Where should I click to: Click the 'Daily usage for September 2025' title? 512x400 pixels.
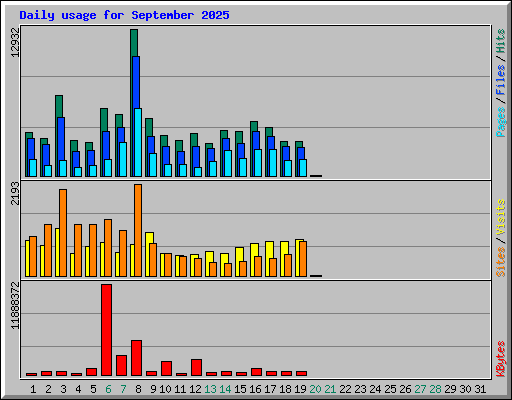(x=124, y=15)
